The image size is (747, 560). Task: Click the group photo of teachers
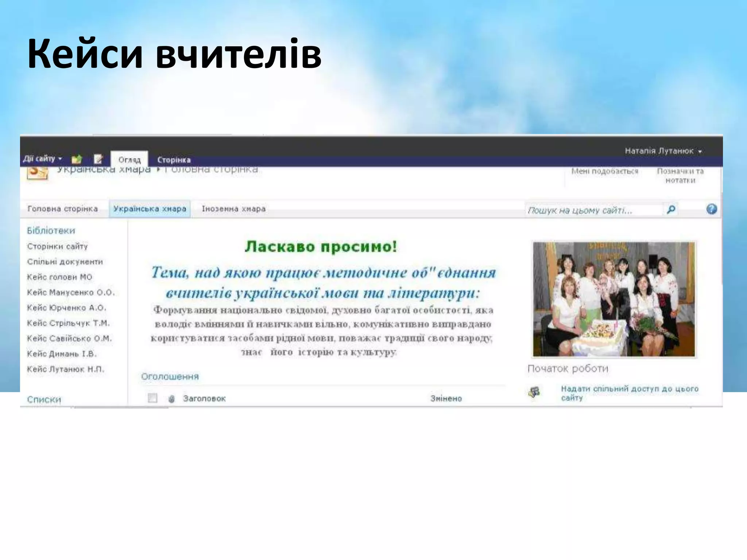coord(614,299)
